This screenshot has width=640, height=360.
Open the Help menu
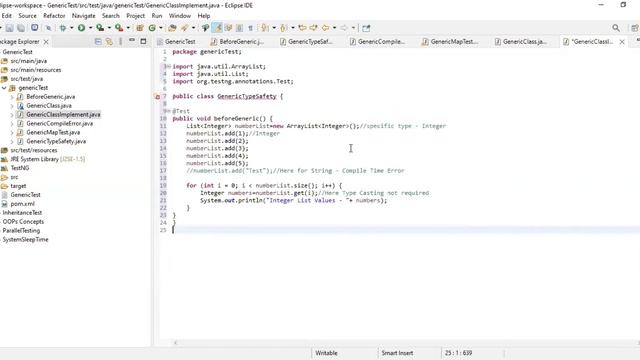click(204, 16)
